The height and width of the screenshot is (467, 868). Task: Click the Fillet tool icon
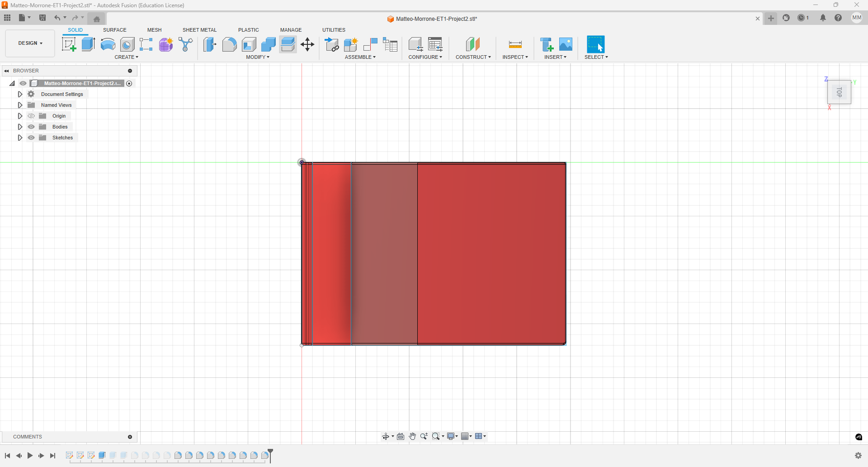click(229, 44)
